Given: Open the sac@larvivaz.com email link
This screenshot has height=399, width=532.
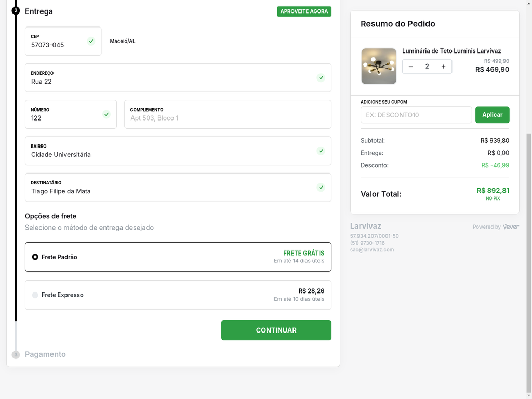Looking at the screenshot, I should (x=372, y=250).
